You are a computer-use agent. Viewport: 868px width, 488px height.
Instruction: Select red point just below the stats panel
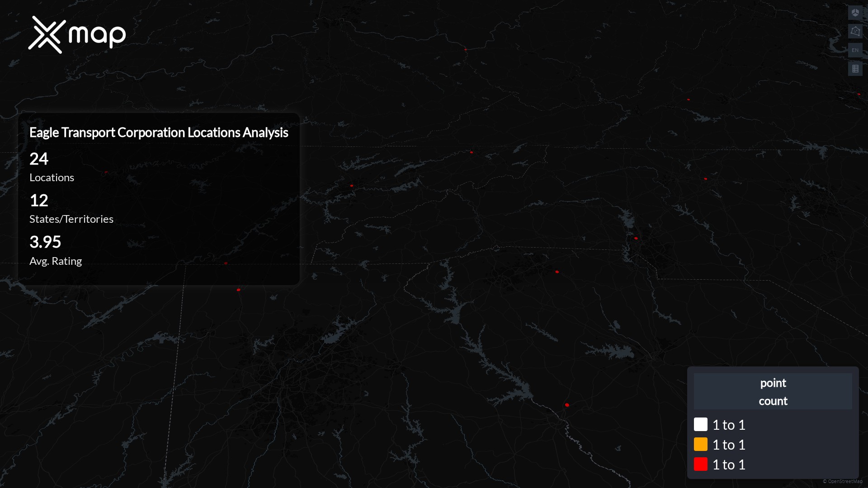pos(238,290)
